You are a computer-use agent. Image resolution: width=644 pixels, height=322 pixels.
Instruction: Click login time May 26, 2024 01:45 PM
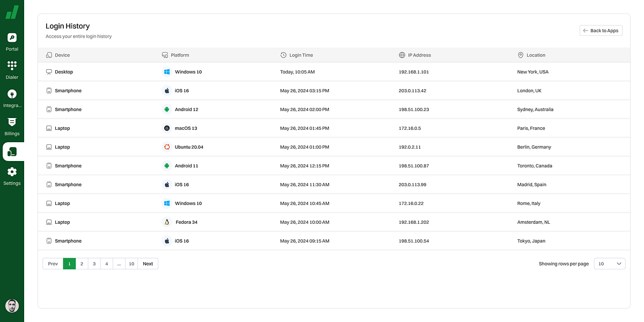305,128
